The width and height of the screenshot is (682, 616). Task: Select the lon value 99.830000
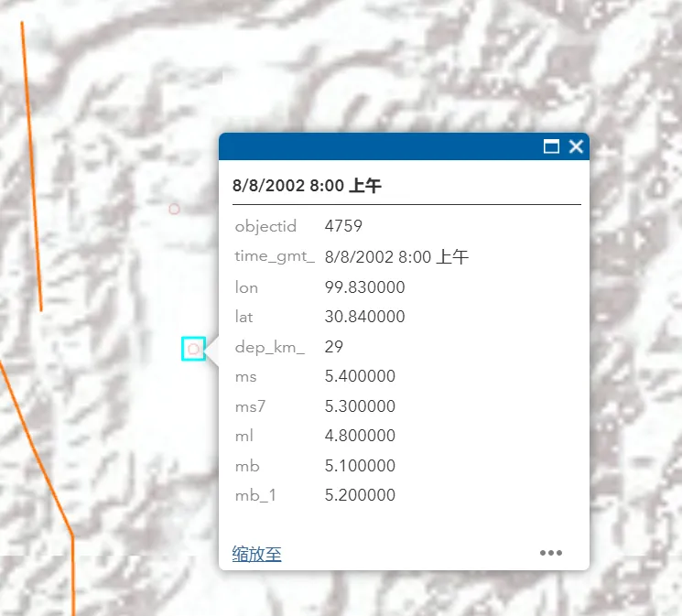364,287
